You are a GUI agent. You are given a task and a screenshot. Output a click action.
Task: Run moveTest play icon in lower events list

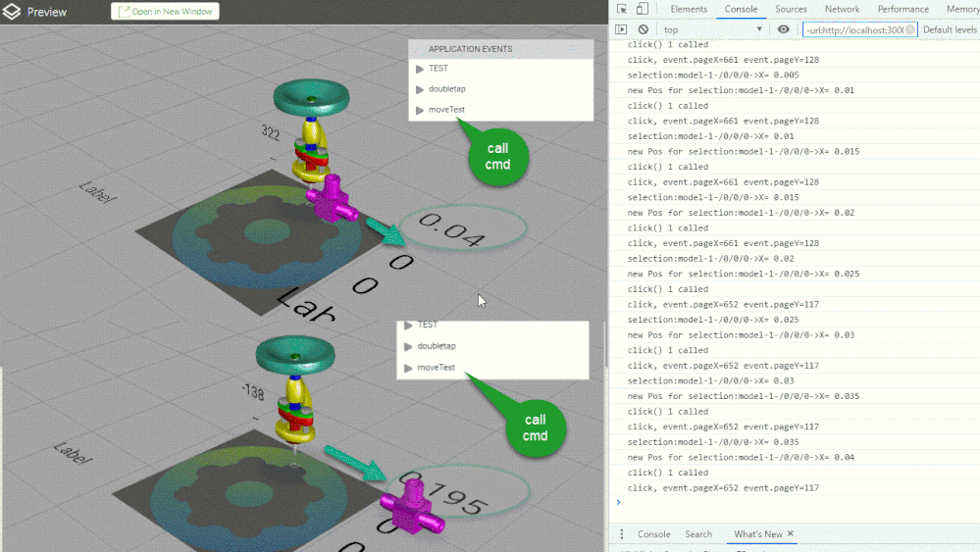point(408,368)
